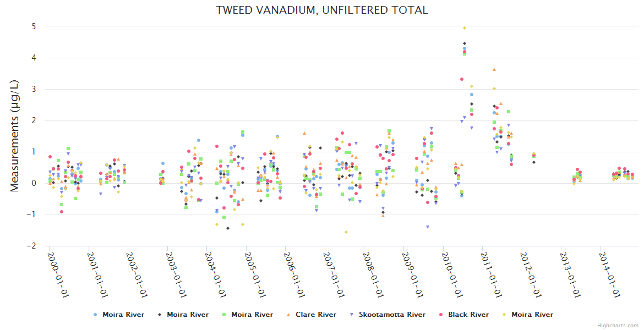Toggle the Black River series label
The image size is (644, 330).
coord(468,315)
